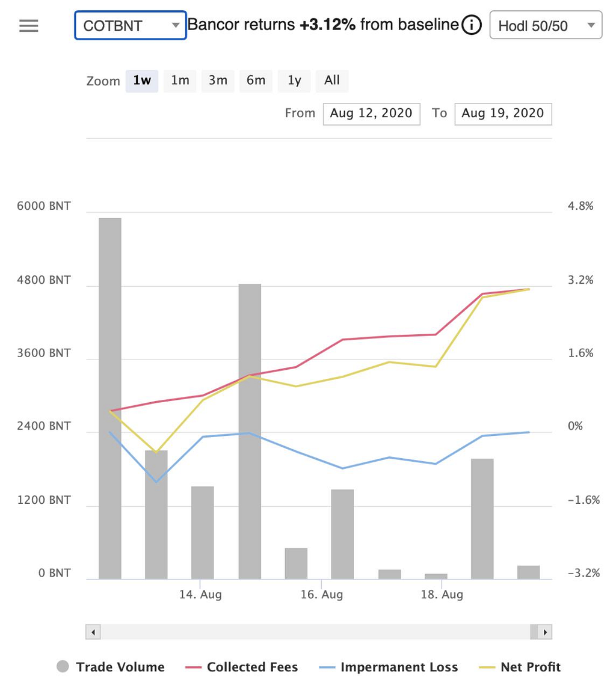This screenshot has width=616, height=689.
Task: Click the '4.8%' right axis label
Action: tap(581, 206)
